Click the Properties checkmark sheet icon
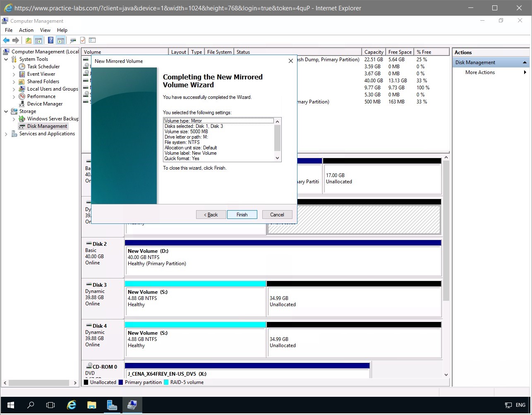Image resolution: width=532 pixels, height=415 pixels. click(x=83, y=41)
